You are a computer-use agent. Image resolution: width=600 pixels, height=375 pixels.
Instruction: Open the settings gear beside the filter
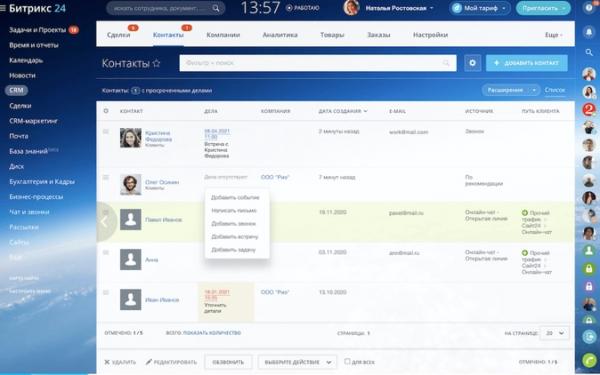pos(473,63)
